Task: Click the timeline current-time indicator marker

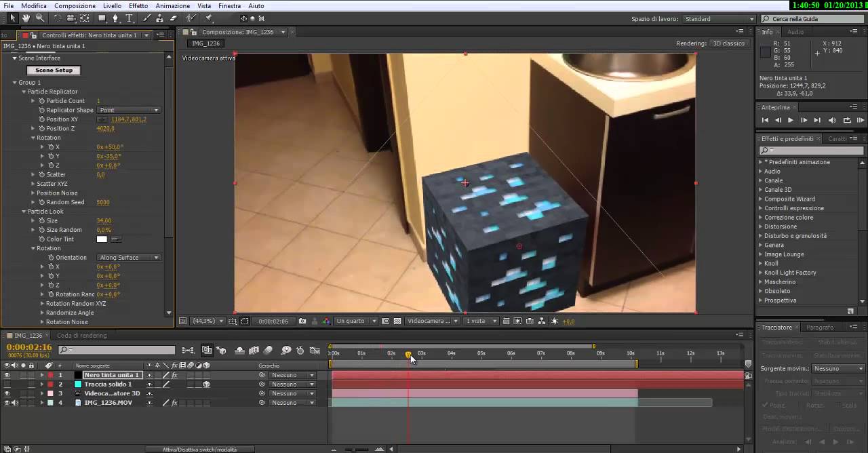Action: tap(408, 354)
